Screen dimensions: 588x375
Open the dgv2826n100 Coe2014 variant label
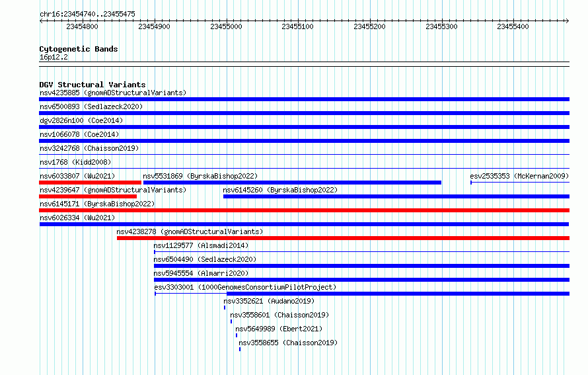point(81,120)
